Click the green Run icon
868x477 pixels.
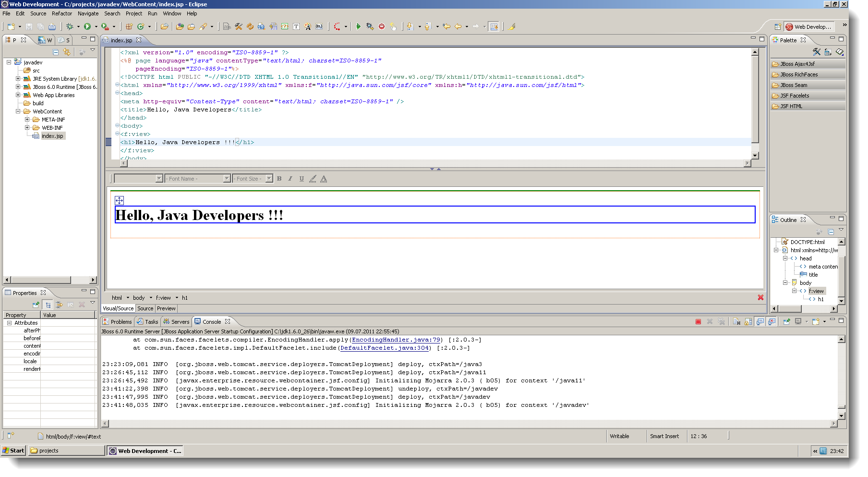click(88, 26)
